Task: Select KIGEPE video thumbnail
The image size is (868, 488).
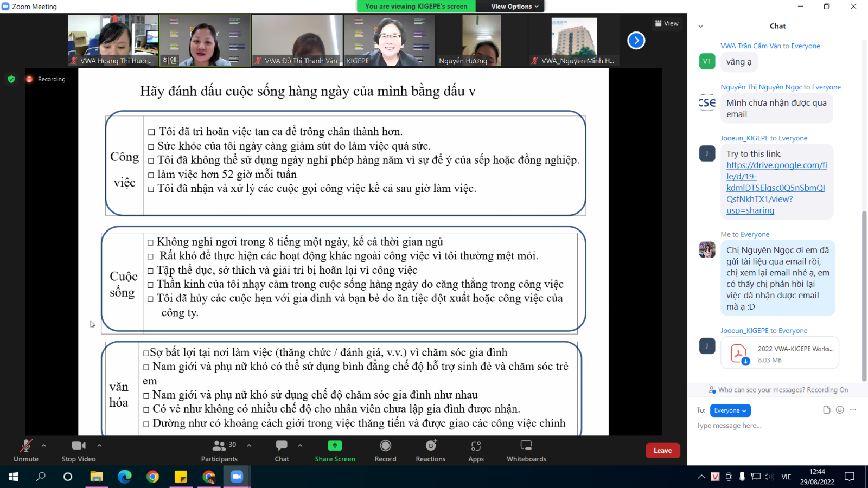Action: (x=390, y=41)
